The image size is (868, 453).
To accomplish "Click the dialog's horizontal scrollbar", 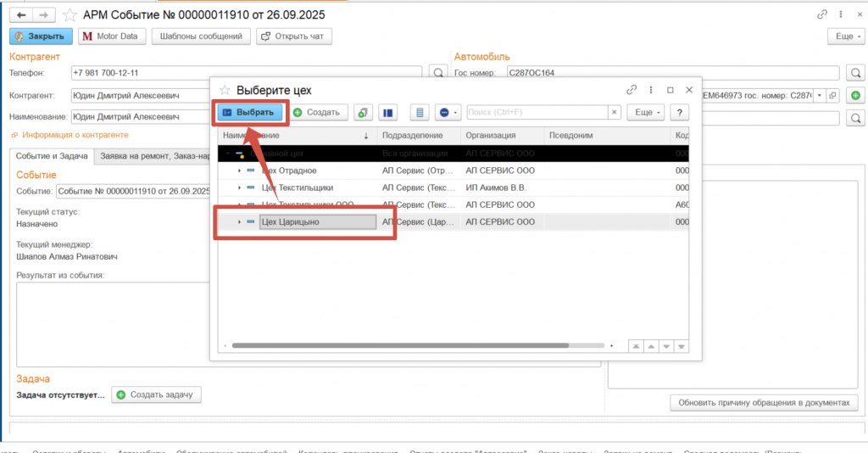I will [x=398, y=345].
